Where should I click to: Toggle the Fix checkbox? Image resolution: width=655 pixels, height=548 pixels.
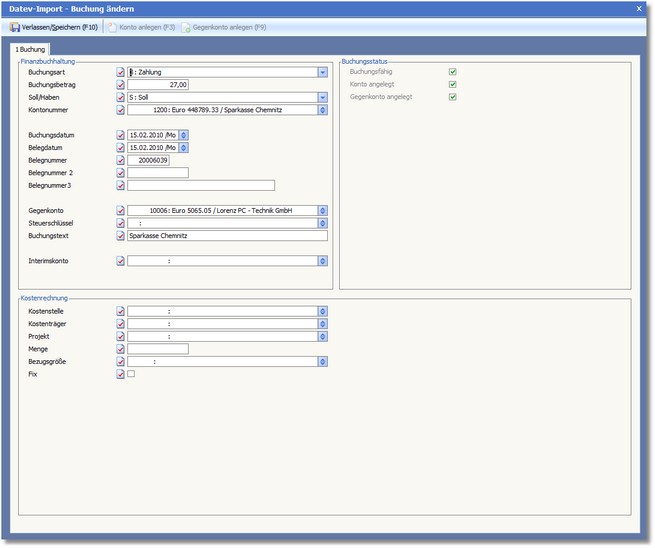click(131, 374)
